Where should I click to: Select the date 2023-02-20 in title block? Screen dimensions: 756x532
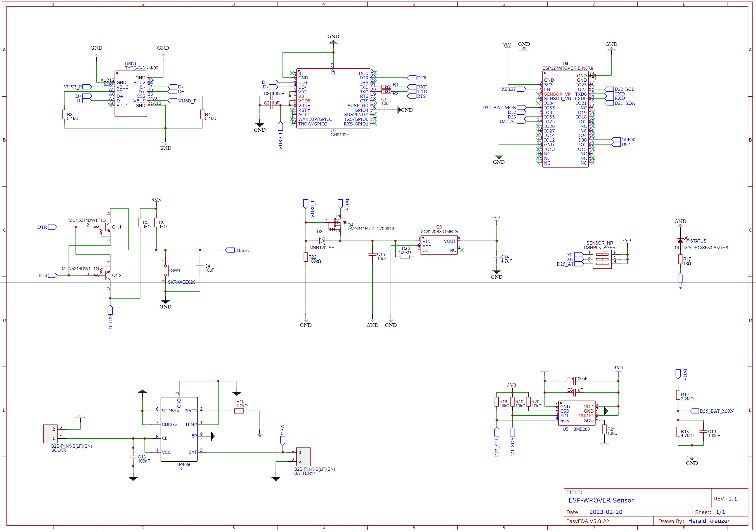tap(606, 512)
